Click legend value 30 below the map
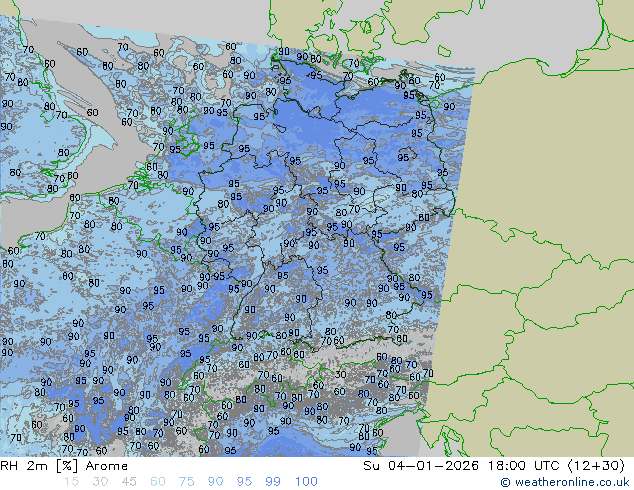634x490 pixels. (x=100, y=482)
